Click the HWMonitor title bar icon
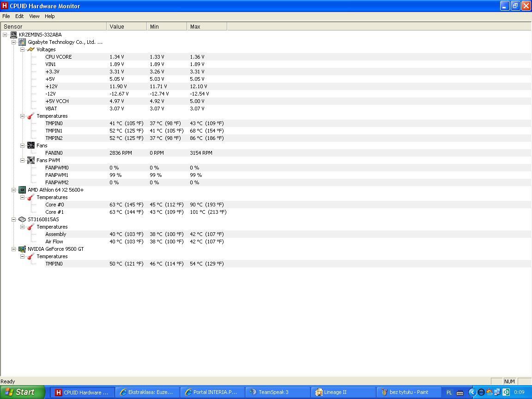The image size is (532, 399). 5,6
